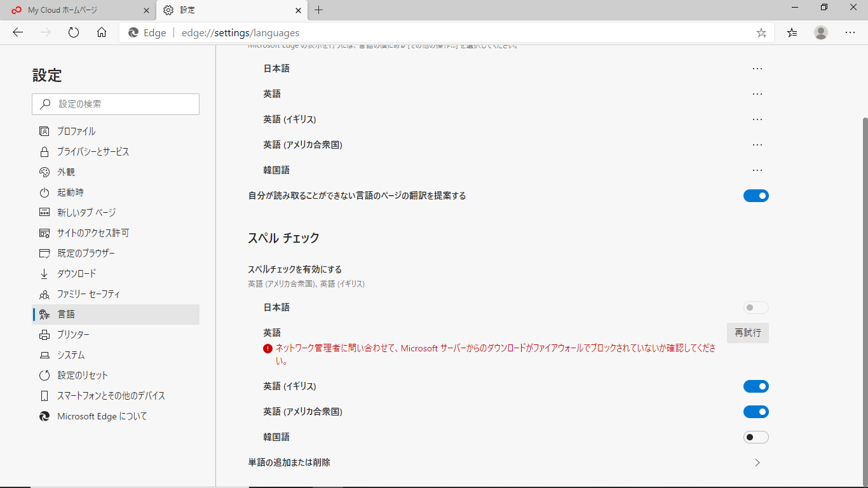868x488 pixels.
Task: Open プリンター settings section
Action: point(116,334)
